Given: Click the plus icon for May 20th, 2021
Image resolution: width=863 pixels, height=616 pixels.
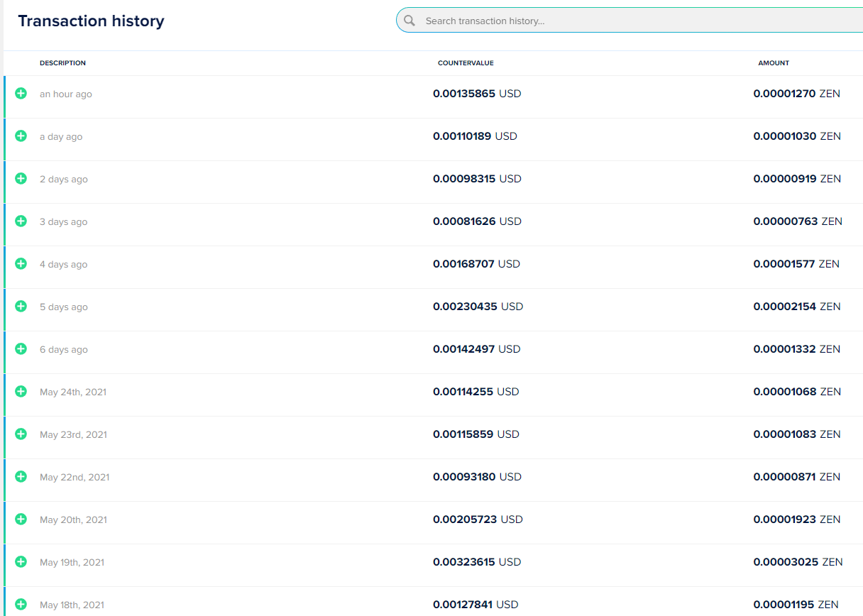Looking at the screenshot, I should click(21, 519).
